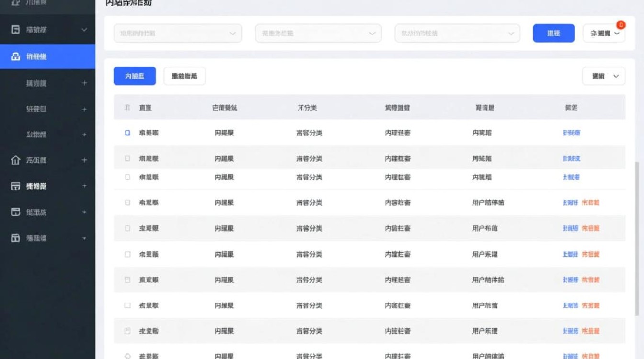Click the bottom-most sidebar panel icon
Screen dimensions: 644x359
pyautogui.click(x=16, y=238)
